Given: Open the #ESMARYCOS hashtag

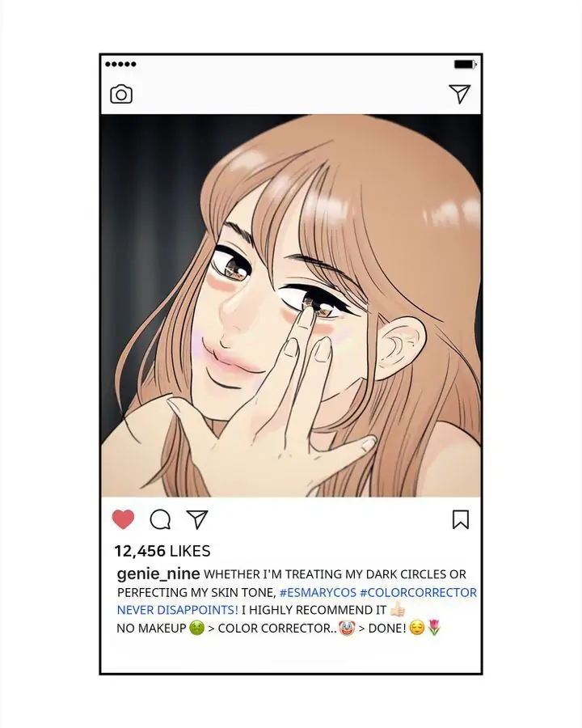Looking at the screenshot, I should [318, 592].
